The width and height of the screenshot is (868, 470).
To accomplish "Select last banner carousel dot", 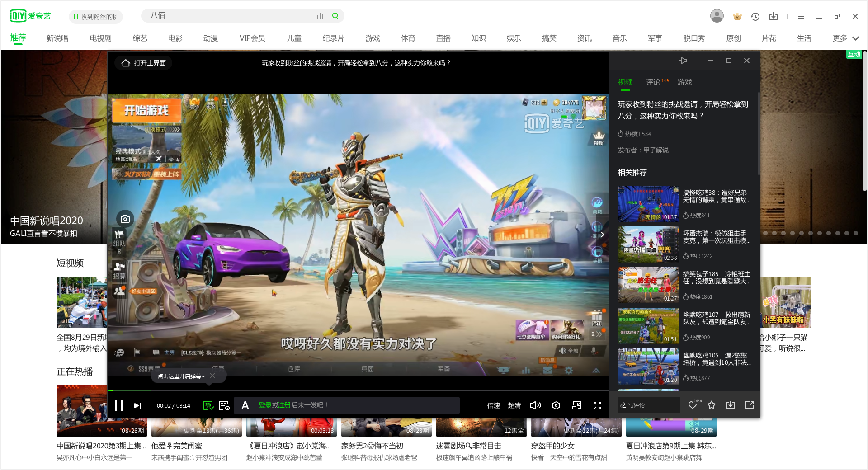I will (855, 233).
